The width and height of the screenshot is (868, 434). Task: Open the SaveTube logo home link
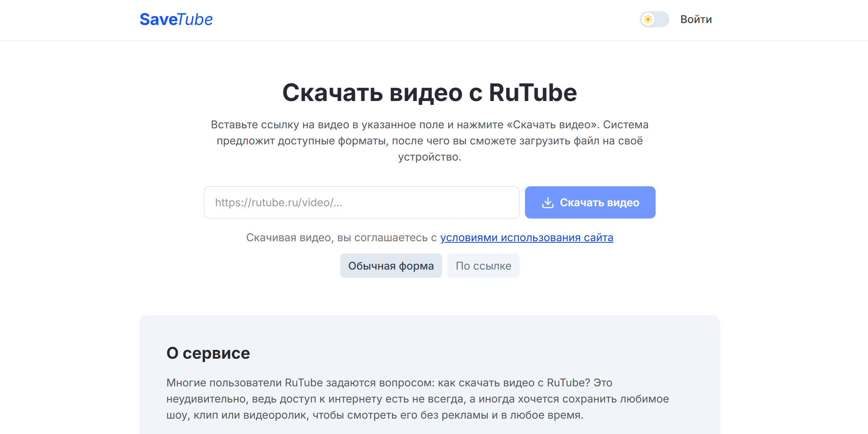click(176, 19)
